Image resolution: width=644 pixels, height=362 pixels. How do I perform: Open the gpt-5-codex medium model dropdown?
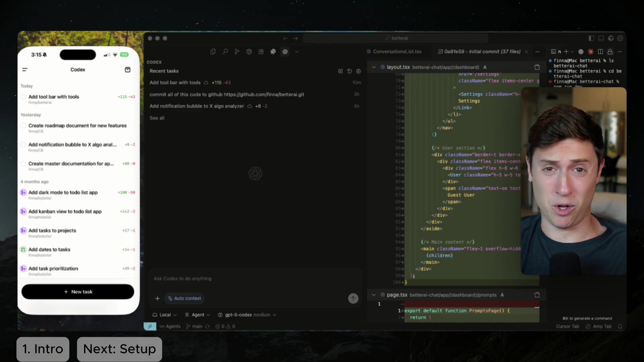[247, 315]
